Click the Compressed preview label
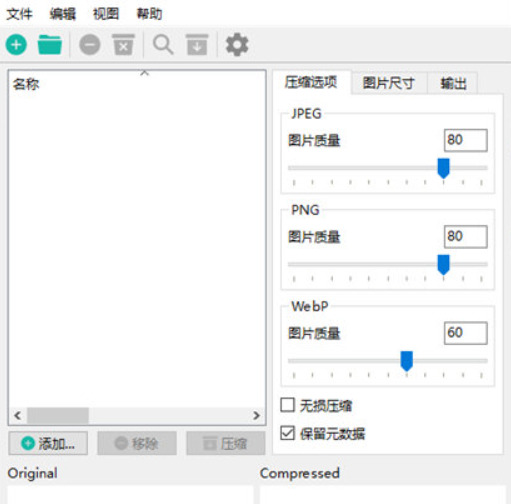Viewport: 511px width, 504px height. 300,473
